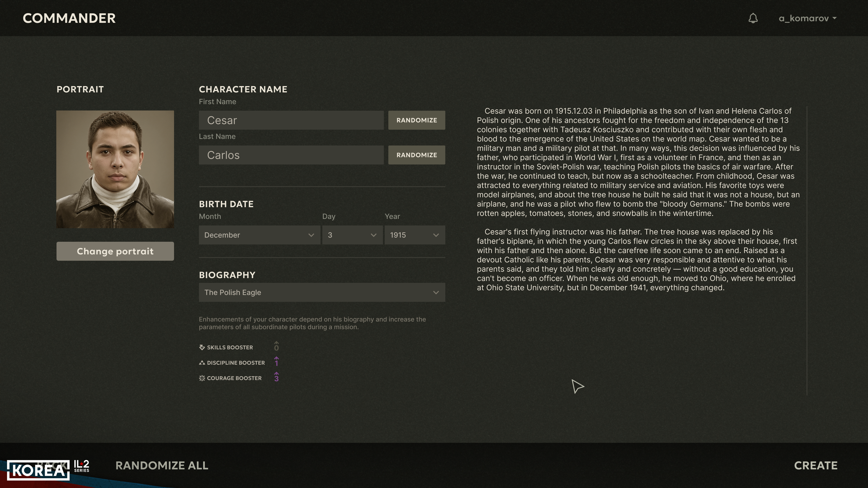868x488 pixels.
Task: Click the Discipline Booster value 1 arrow
Action: point(276,361)
